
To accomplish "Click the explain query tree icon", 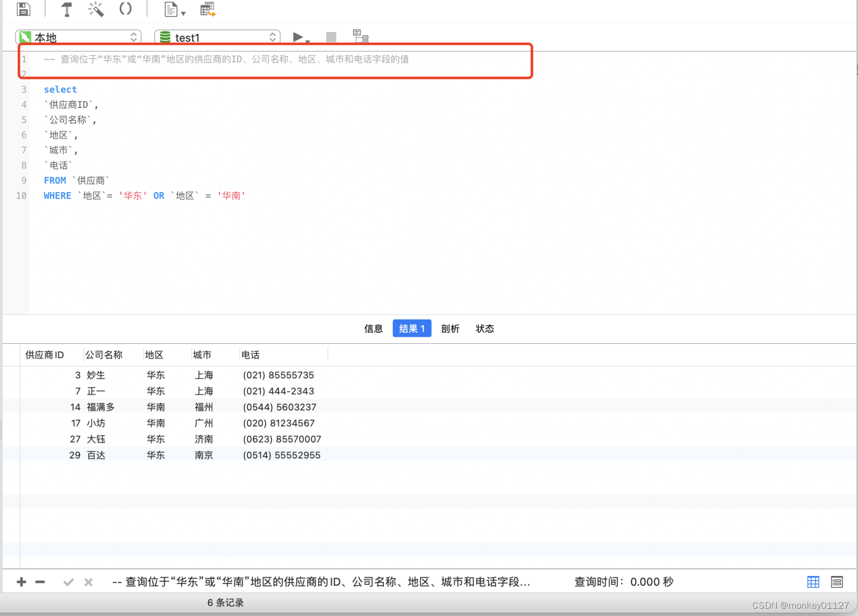I will (360, 37).
